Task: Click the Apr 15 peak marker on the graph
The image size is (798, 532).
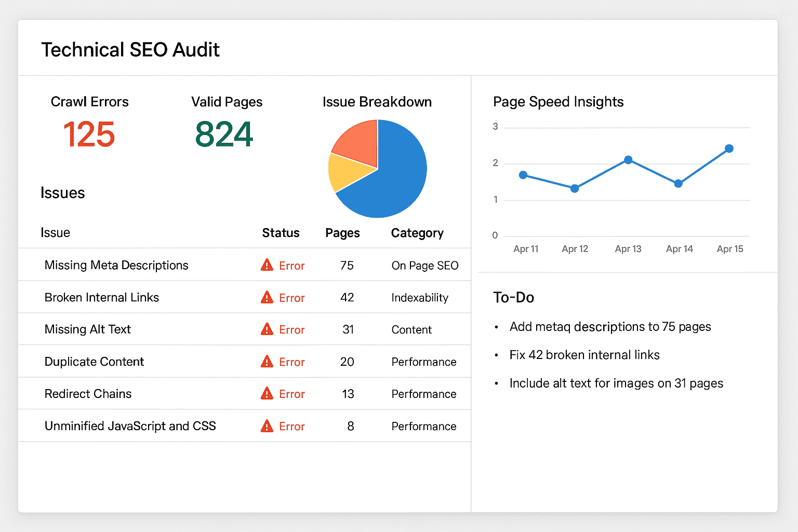Action: click(x=729, y=149)
